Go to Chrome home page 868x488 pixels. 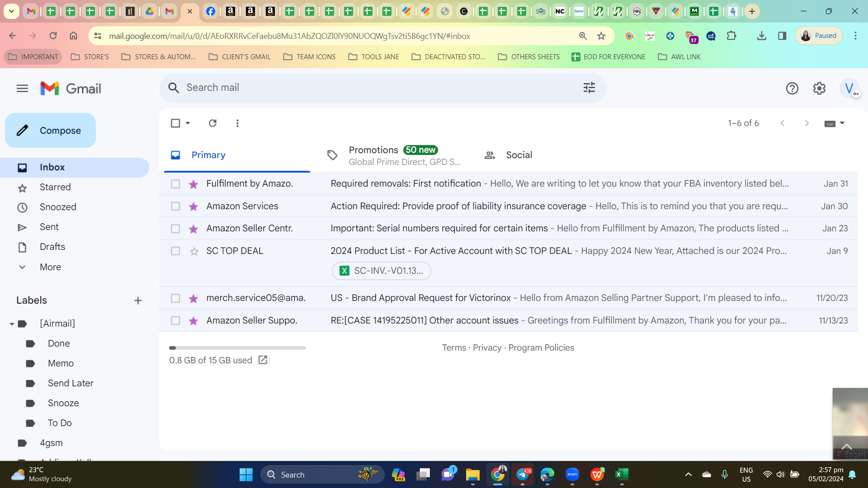click(73, 36)
